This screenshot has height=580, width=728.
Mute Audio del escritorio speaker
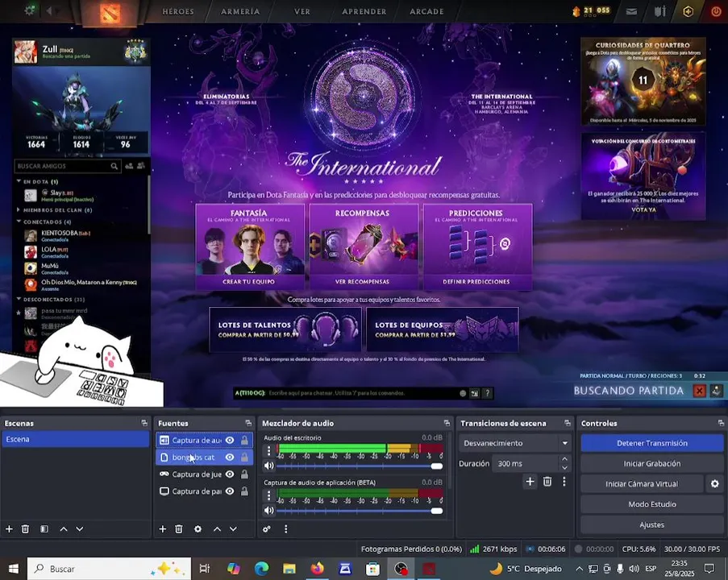tap(268, 466)
